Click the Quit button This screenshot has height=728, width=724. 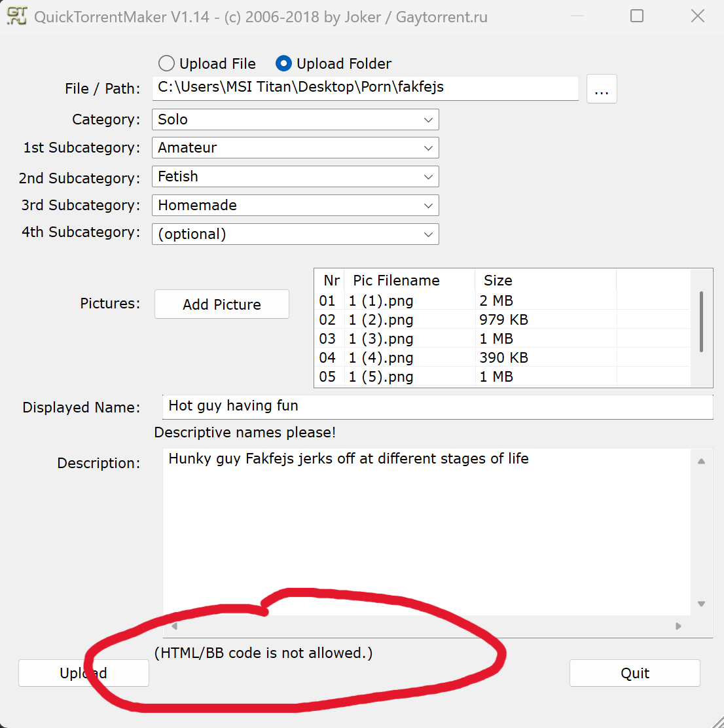pyautogui.click(x=634, y=673)
